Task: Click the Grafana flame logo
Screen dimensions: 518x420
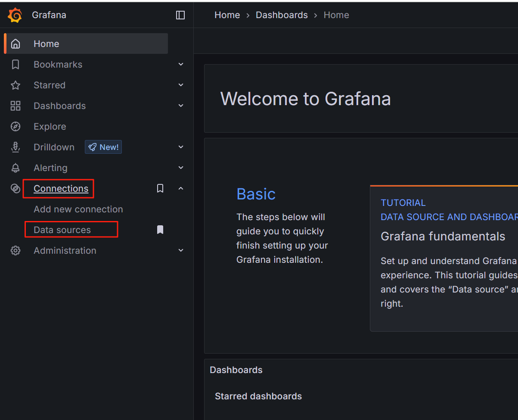Action: coord(15,15)
